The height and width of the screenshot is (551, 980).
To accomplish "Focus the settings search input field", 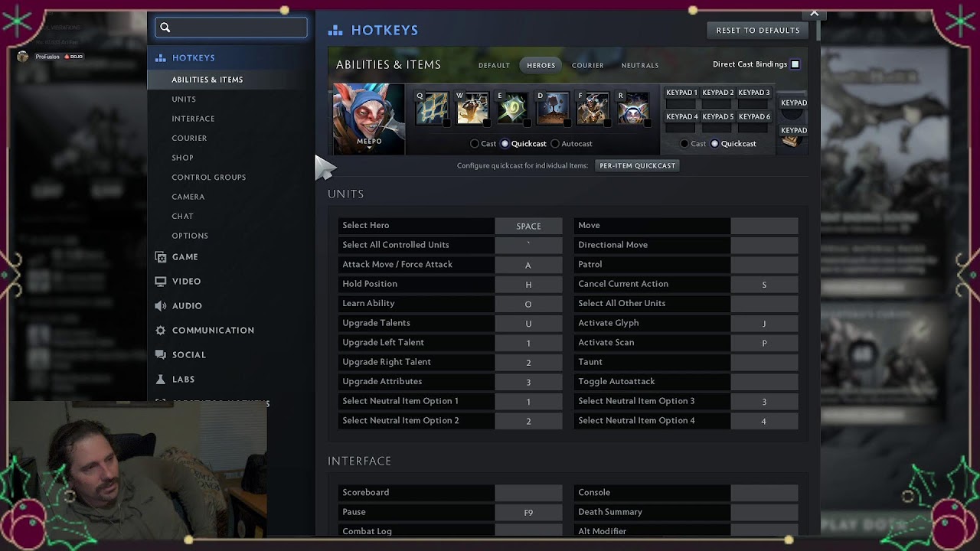I will (x=230, y=28).
